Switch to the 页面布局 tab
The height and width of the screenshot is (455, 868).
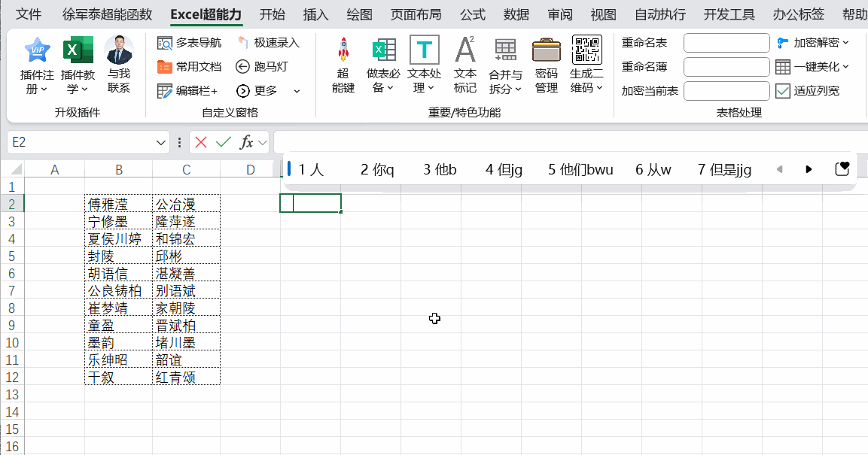coord(416,14)
